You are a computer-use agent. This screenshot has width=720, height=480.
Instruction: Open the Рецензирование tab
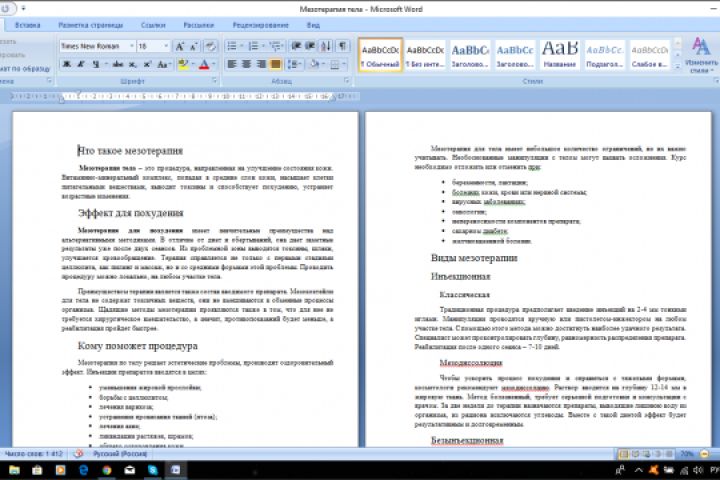pos(260,25)
